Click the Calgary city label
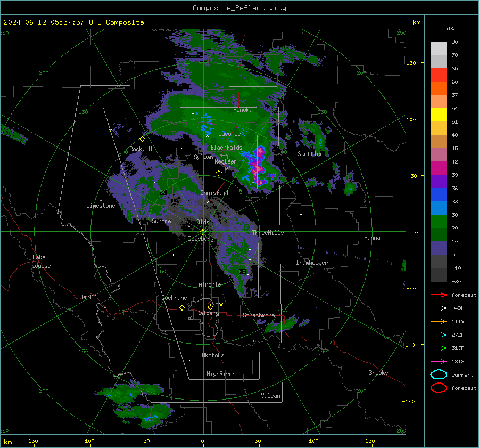This screenshot has height=448, width=479. [208, 313]
